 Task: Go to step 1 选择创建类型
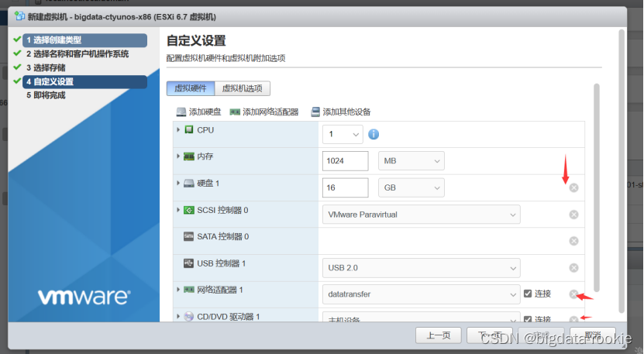(x=84, y=40)
